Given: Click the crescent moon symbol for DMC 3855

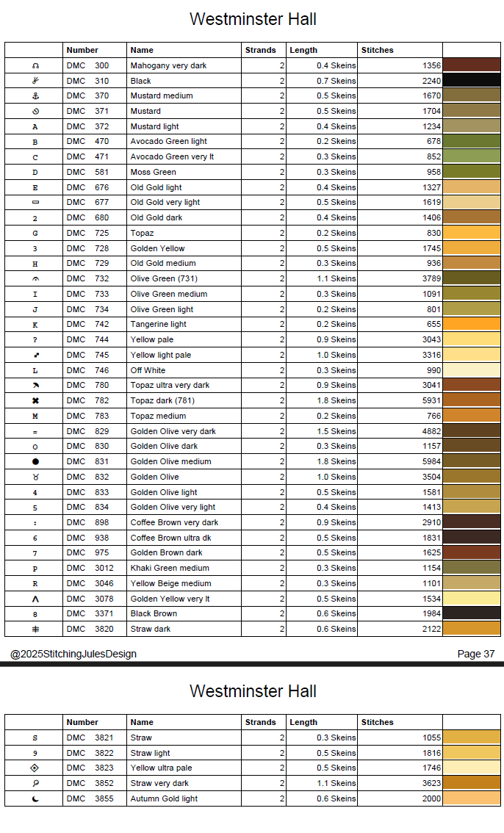Looking at the screenshot, I should (35, 798).
